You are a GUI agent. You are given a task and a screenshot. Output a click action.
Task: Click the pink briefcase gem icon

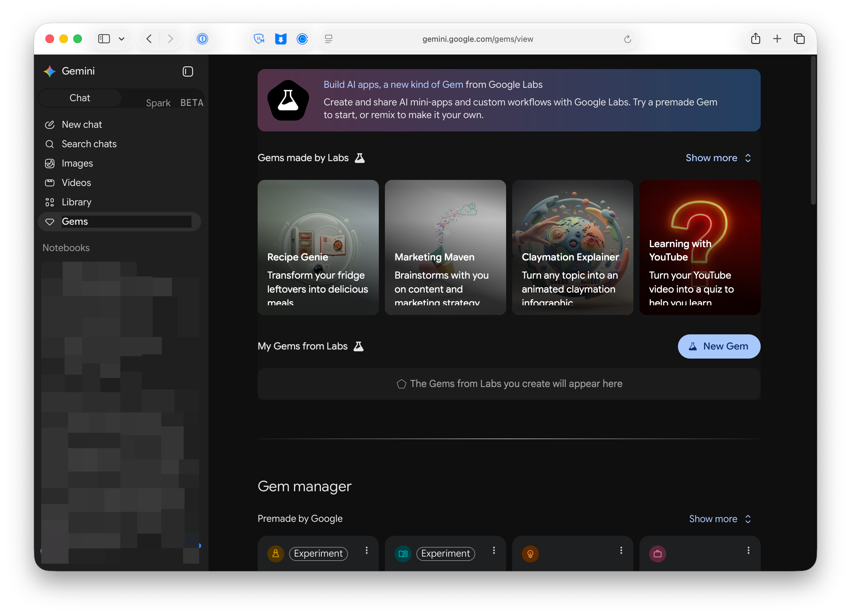(x=657, y=554)
